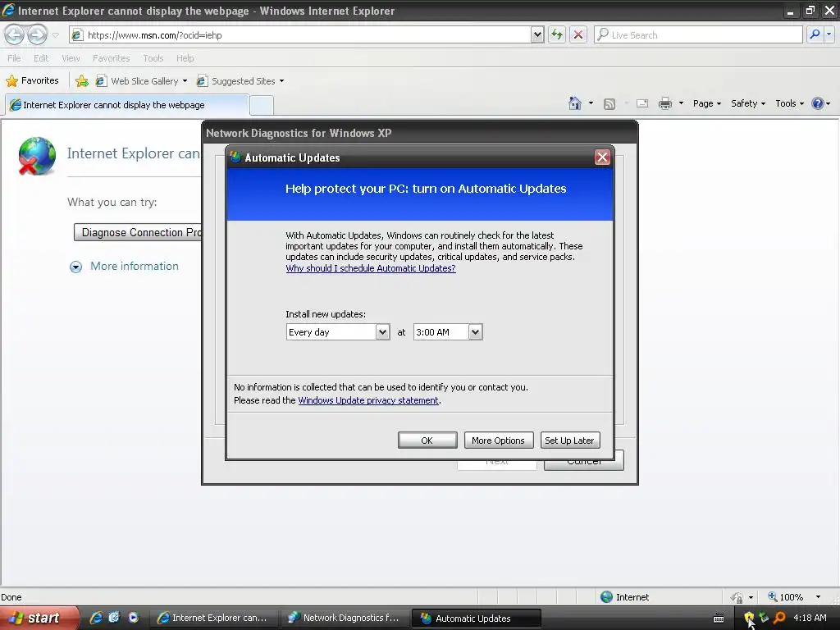Select the 'Internet Explorer cannot display' tab

127,105
